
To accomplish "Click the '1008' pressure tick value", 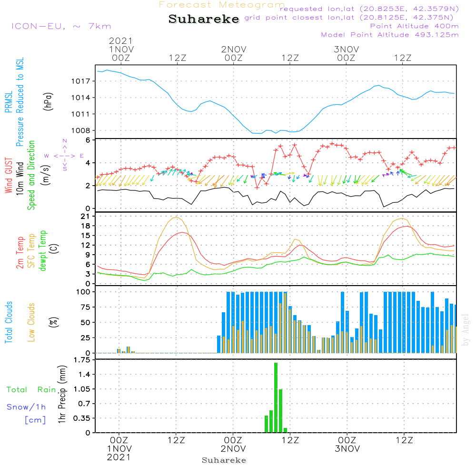I will [x=81, y=130].
